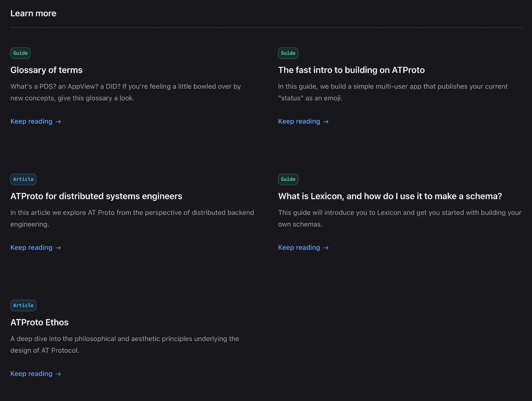Click Guide badge above Lexicon title
The image size is (532, 401).
coord(288,179)
